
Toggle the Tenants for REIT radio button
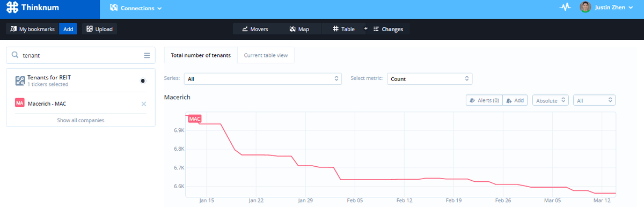[x=143, y=81]
